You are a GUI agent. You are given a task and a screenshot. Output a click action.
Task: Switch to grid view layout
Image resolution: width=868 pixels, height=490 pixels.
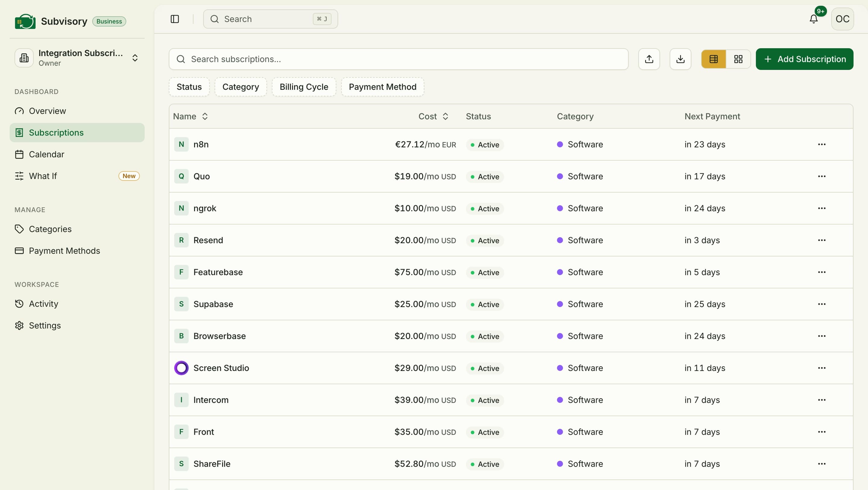tap(738, 59)
